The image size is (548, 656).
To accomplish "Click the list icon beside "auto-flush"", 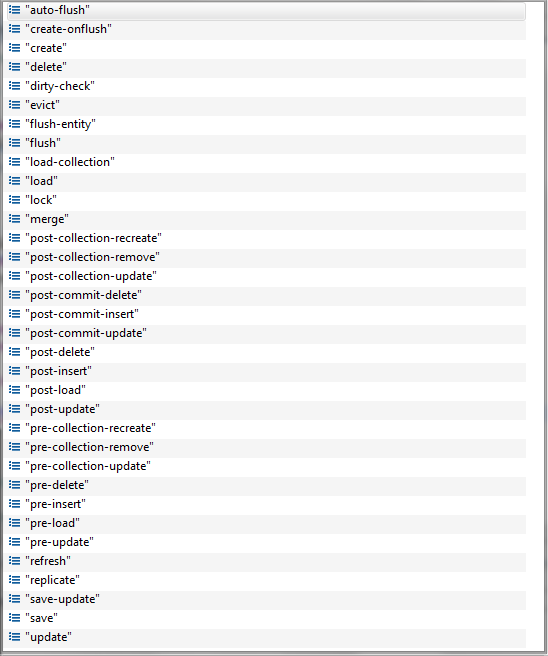I will click(x=15, y=10).
